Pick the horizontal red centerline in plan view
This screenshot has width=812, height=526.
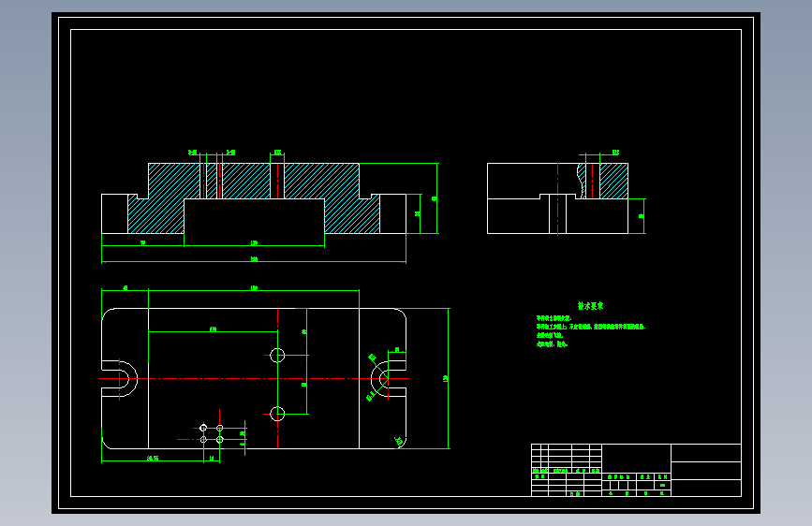(254, 378)
